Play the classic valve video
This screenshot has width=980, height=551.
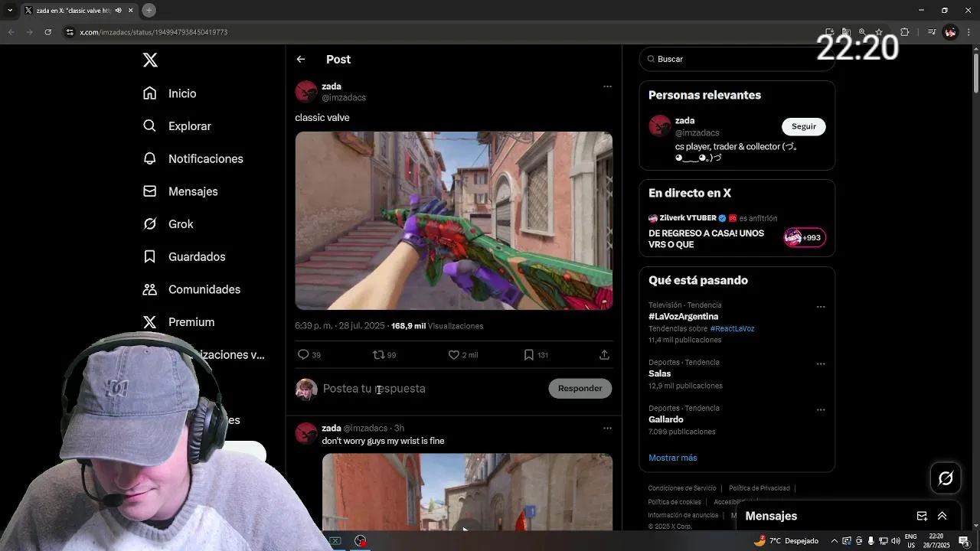pyautogui.click(x=454, y=220)
